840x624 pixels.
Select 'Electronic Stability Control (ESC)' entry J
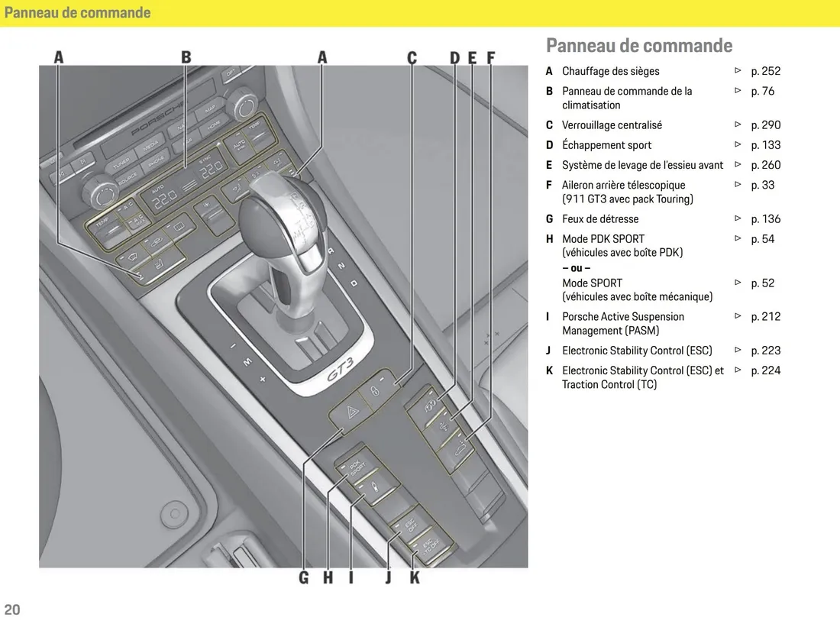coord(637,351)
